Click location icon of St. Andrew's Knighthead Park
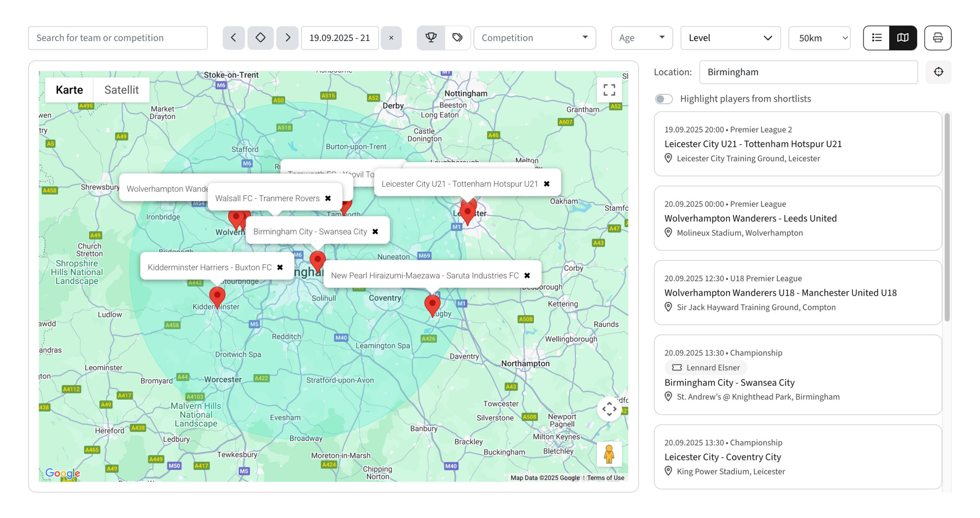Viewport: 980px width, 518px height. 668,397
